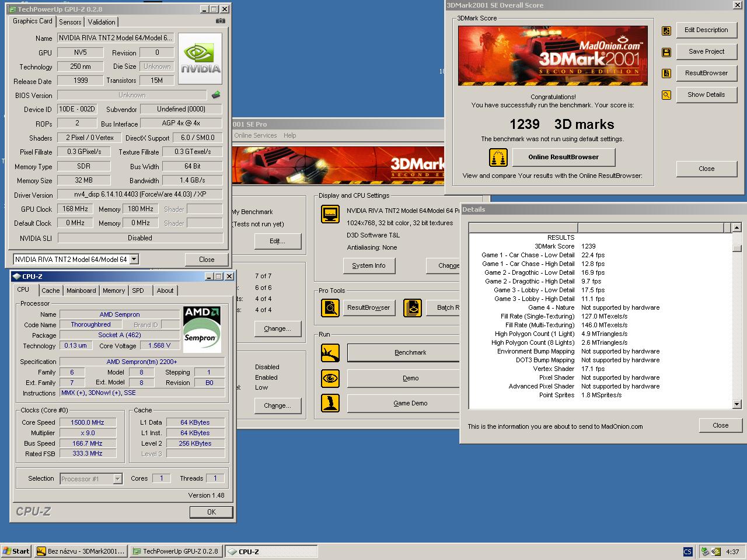This screenshot has width=747, height=560.
Task: Click the ResultBrowser icon in score window
Action: point(666,73)
